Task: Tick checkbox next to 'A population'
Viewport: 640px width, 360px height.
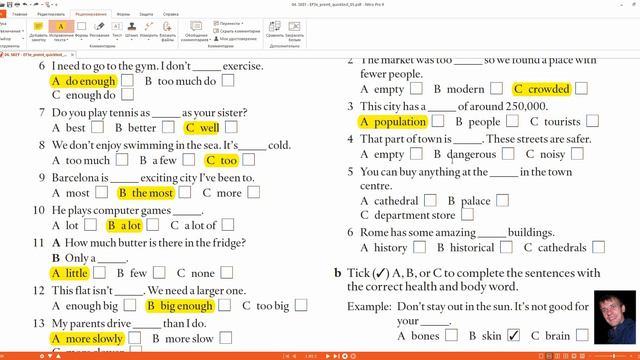Action: point(438,121)
